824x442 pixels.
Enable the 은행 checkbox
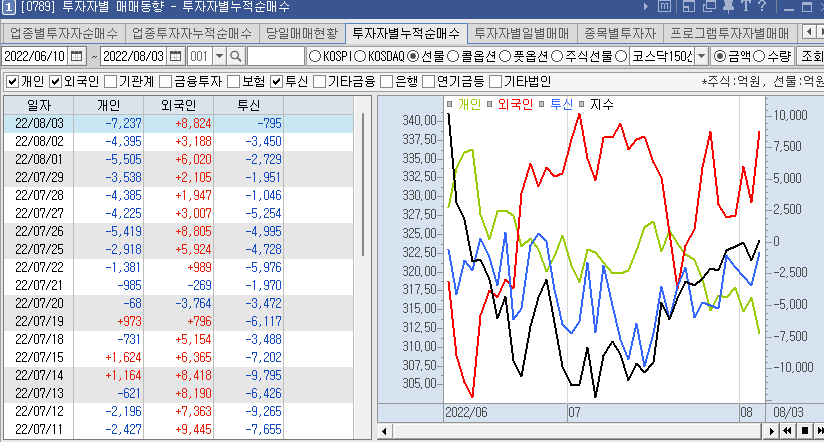[386, 81]
